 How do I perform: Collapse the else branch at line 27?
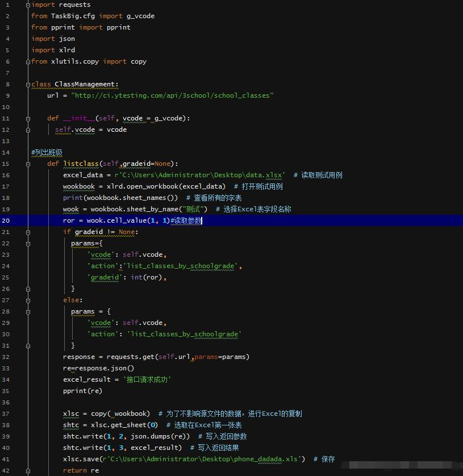[x=27, y=300]
